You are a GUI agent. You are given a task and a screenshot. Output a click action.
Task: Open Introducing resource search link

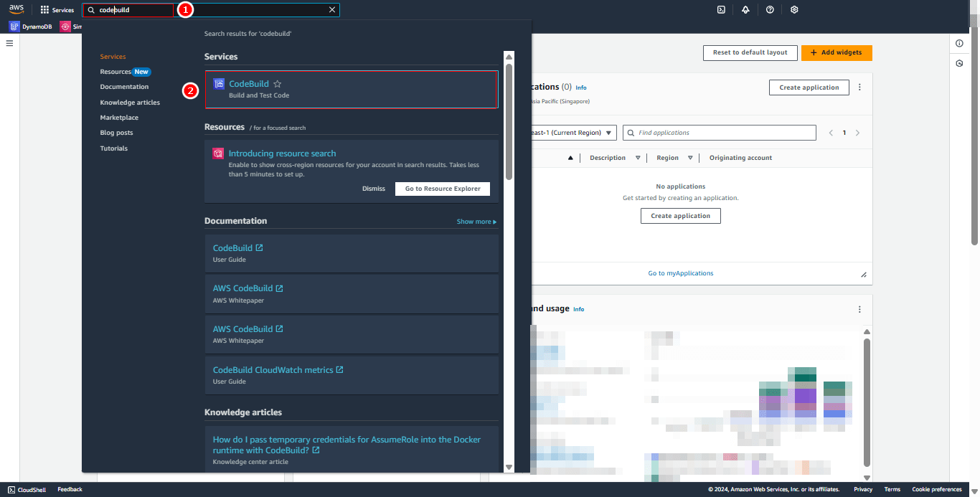[282, 153]
